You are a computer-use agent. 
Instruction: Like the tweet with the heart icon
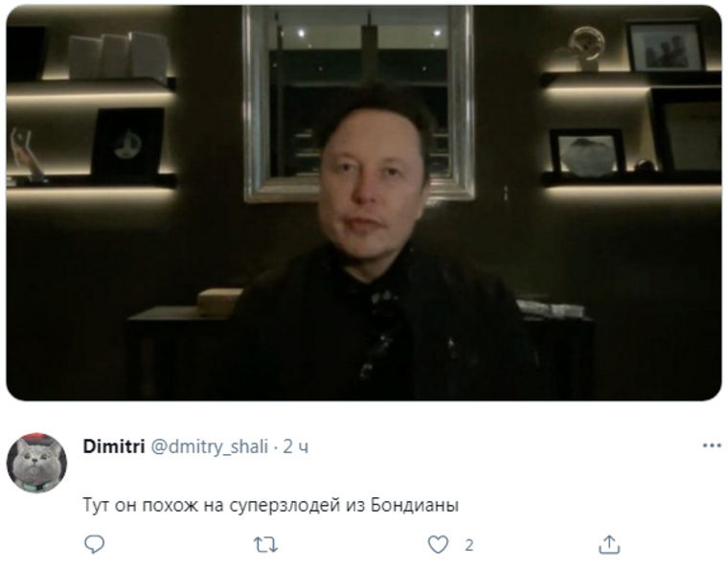click(438, 544)
